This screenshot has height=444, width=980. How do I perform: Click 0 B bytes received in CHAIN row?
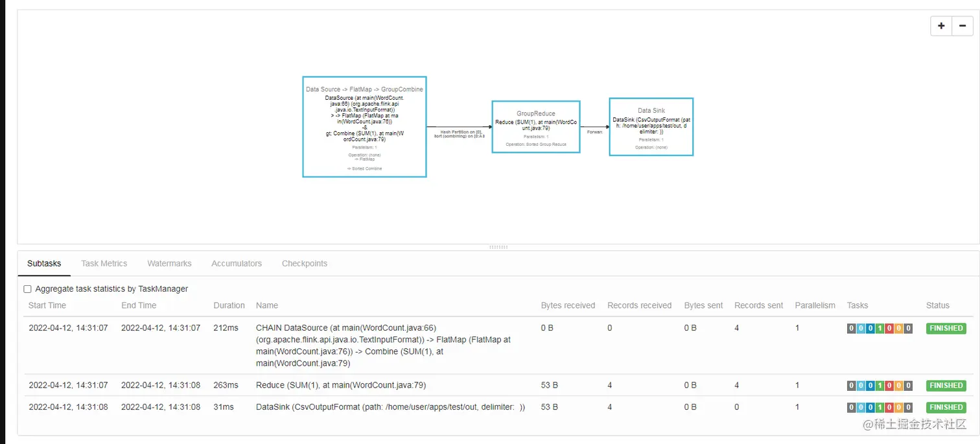click(x=547, y=328)
